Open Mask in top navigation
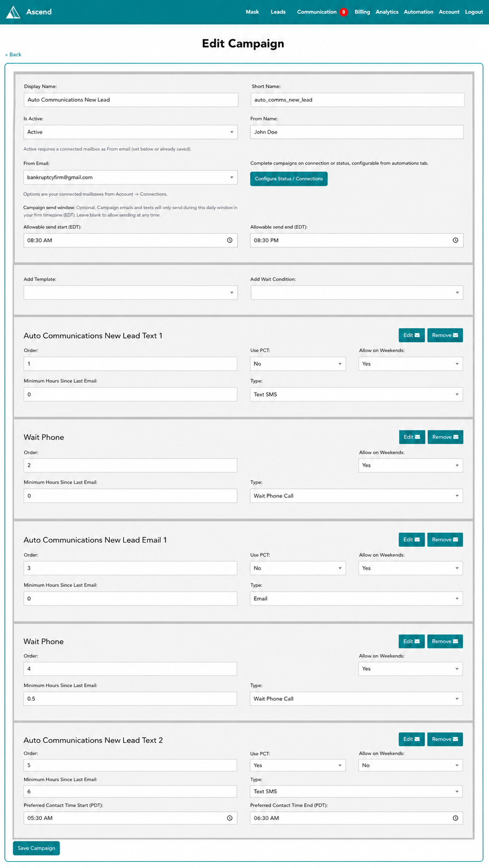 pos(252,12)
